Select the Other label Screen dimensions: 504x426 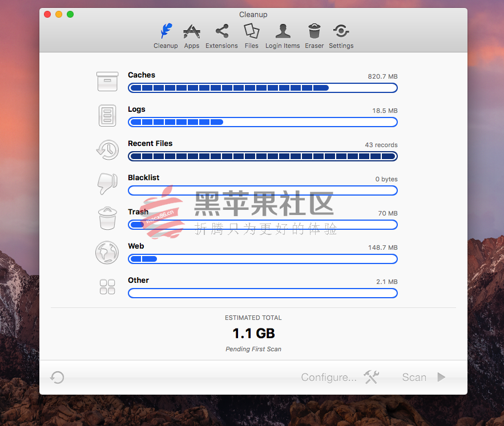[138, 280]
